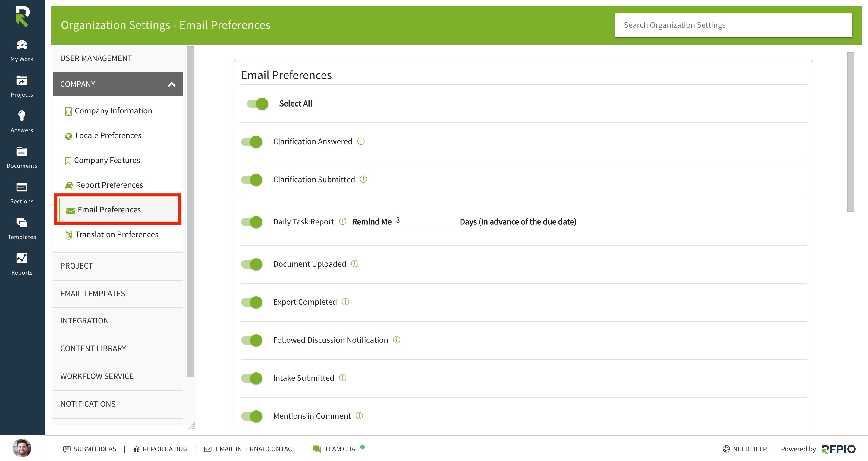Click NEED HELP footer link
This screenshot has width=868, height=461.
click(x=750, y=449)
